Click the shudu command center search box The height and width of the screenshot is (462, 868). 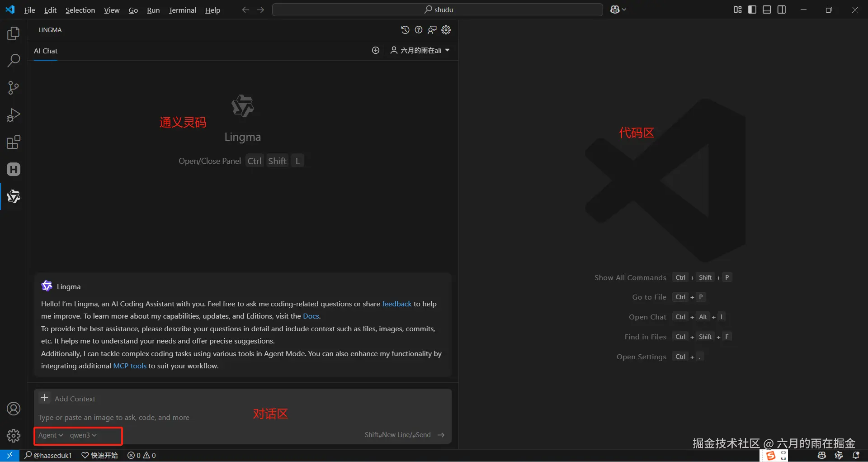(438, 10)
